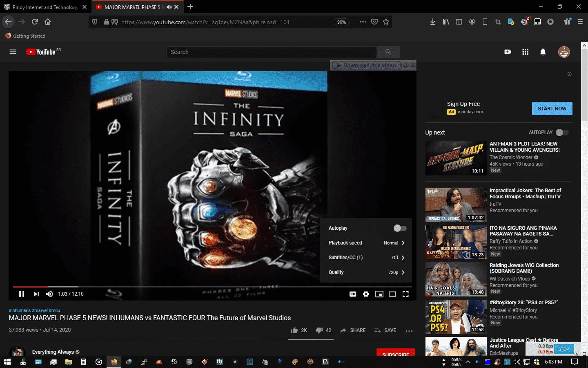Click the SUBSCRIBE button
The width and height of the screenshot is (588, 368).
(396, 352)
